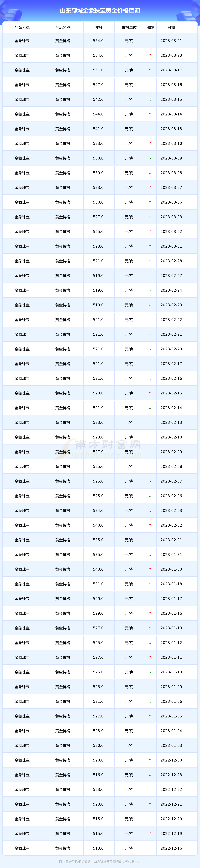Click the down arrow for 2023-03-08
The image size is (200, 868).
[x=150, y=173]
